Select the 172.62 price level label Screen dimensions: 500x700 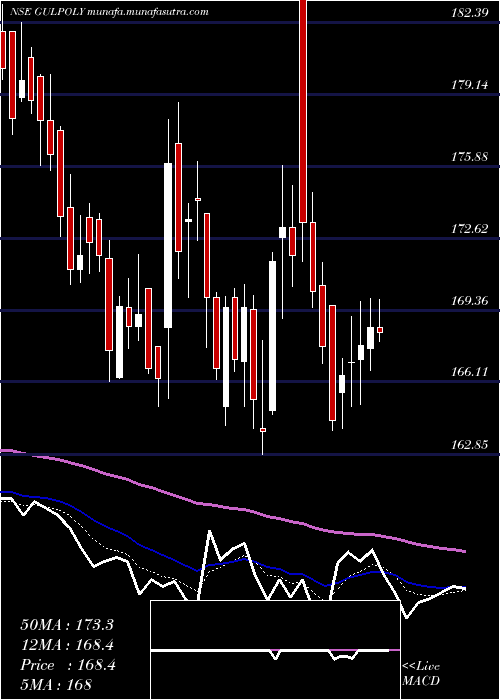pos(470,229)
